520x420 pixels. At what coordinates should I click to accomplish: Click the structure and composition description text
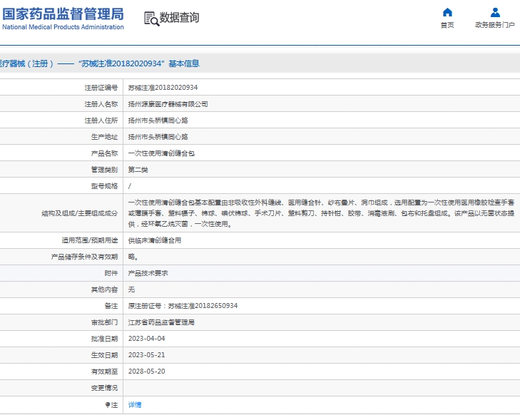[x=321, y=213]
